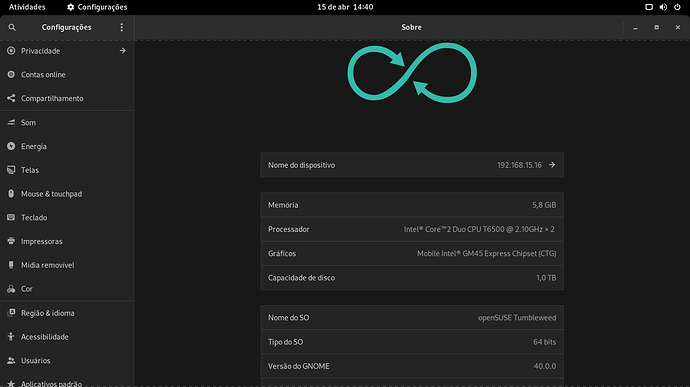
Task: Select Usuários panel
Action: [67, 361]
